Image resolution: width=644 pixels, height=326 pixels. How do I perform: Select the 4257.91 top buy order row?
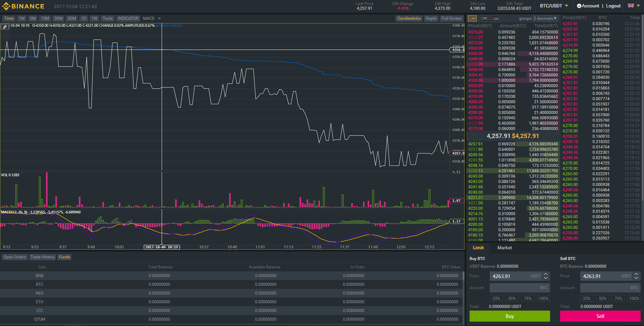513,144
